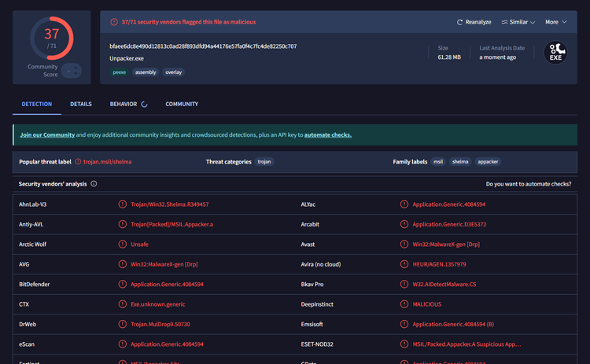Click Trojan.MulDrop9.50730 detection result
The width and height of the screenshot is (590, 364).
160,324
